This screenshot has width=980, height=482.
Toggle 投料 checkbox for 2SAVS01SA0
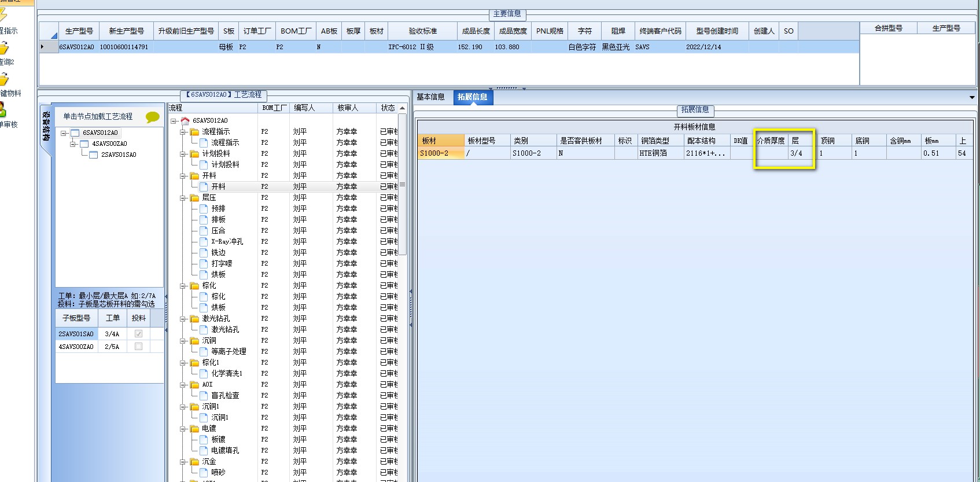coord(138,334)
